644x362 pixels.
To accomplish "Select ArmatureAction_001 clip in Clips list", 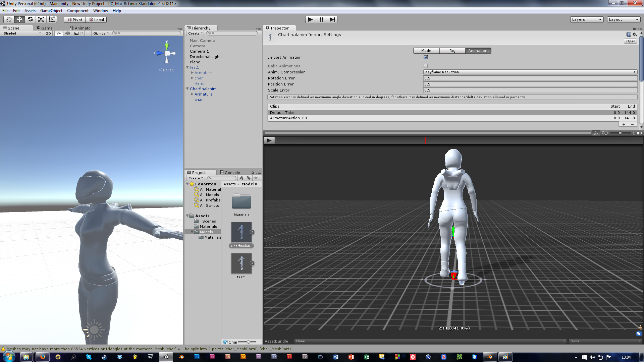I will [x=289, y=118].
